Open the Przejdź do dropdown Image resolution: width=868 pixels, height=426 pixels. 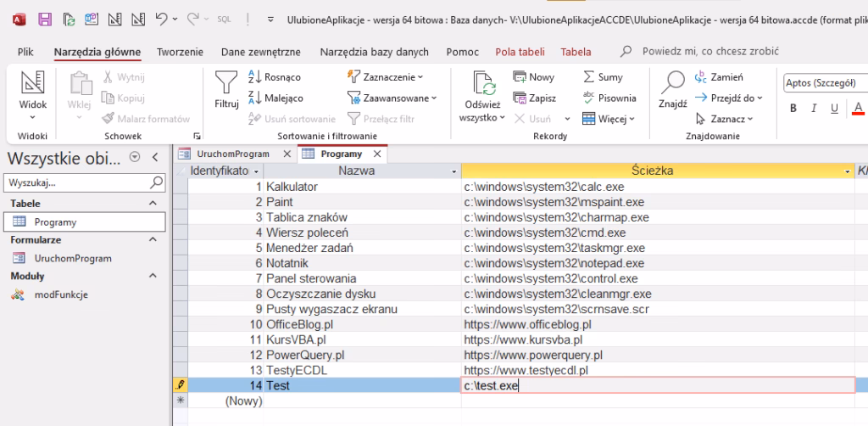[x=728, y=98]
